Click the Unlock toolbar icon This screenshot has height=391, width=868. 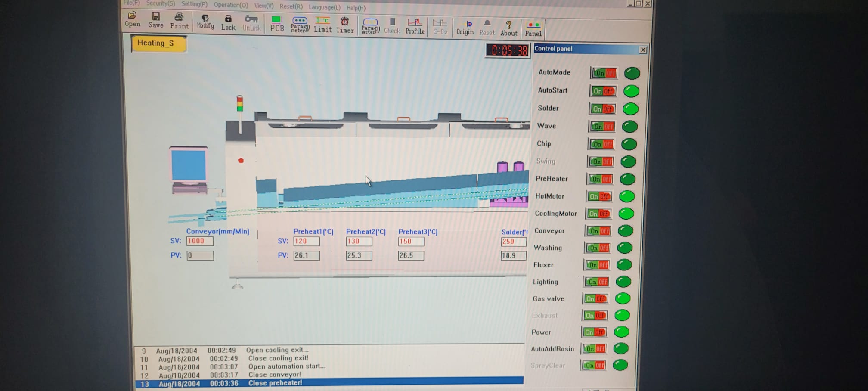point(251,23)
